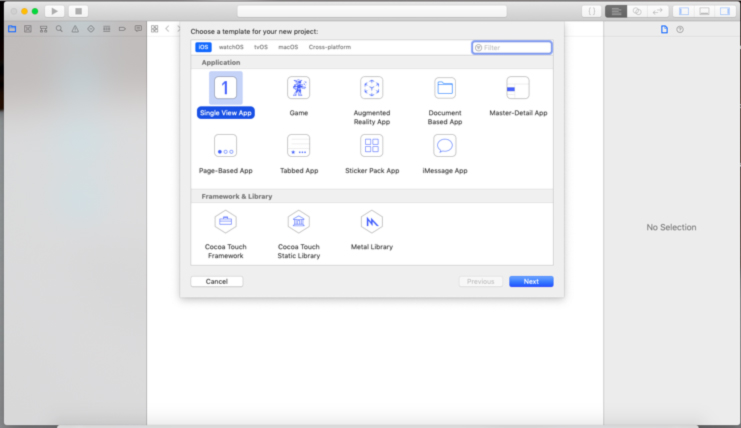Select the Sticker Pack App template
The height and width of the screenshot is (428, 741).
(x=372, y=147)
